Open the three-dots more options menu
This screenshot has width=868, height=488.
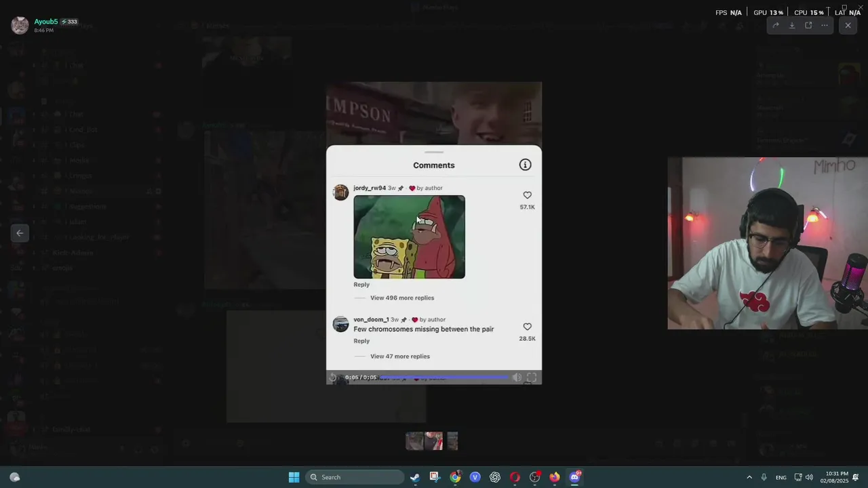[825, 26]
